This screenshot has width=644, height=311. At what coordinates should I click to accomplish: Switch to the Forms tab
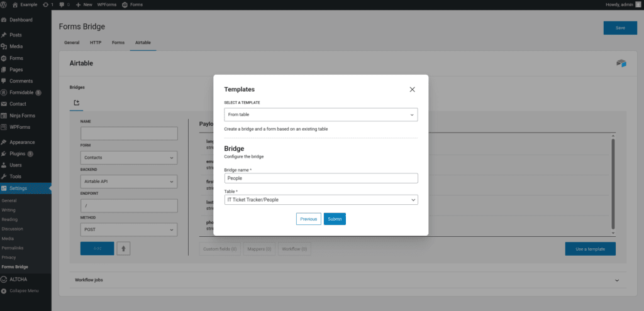[118, 42]
